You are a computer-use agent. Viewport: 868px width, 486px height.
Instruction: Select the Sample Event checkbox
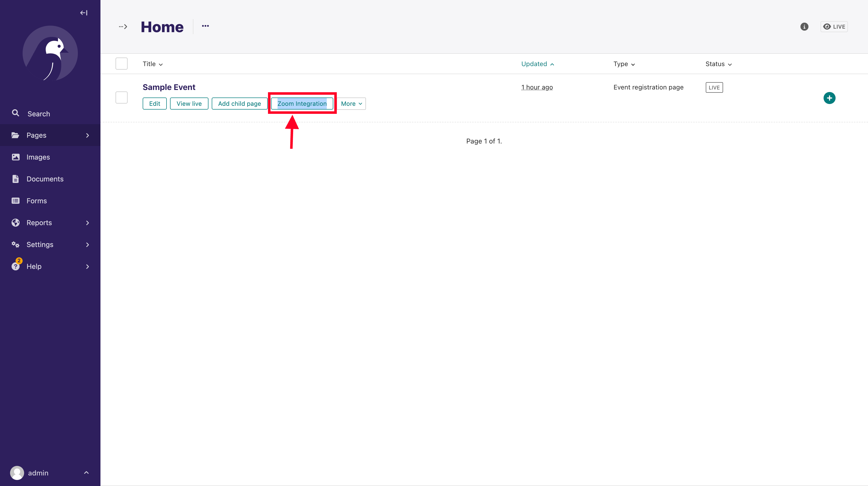point(121,97)
